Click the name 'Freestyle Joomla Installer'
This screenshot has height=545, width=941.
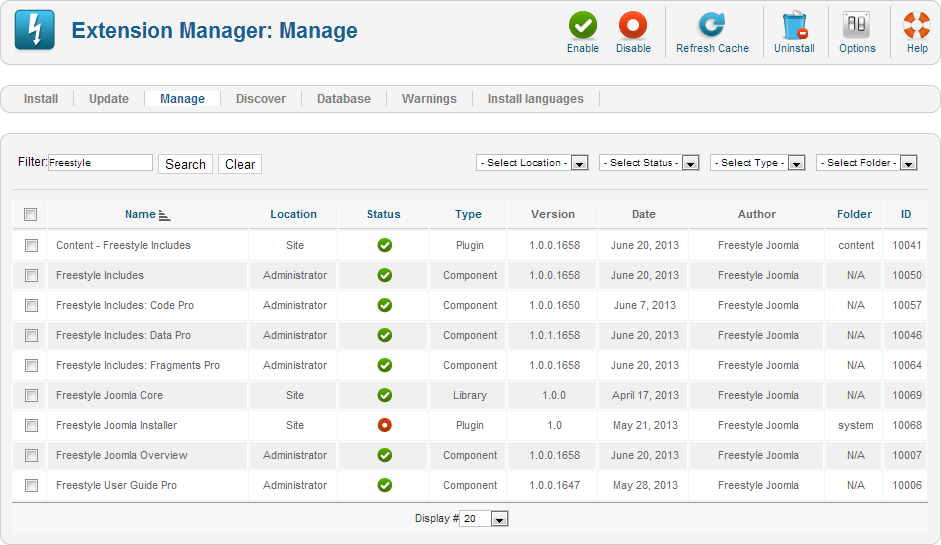pyautogui.click(x=116, y=425)
